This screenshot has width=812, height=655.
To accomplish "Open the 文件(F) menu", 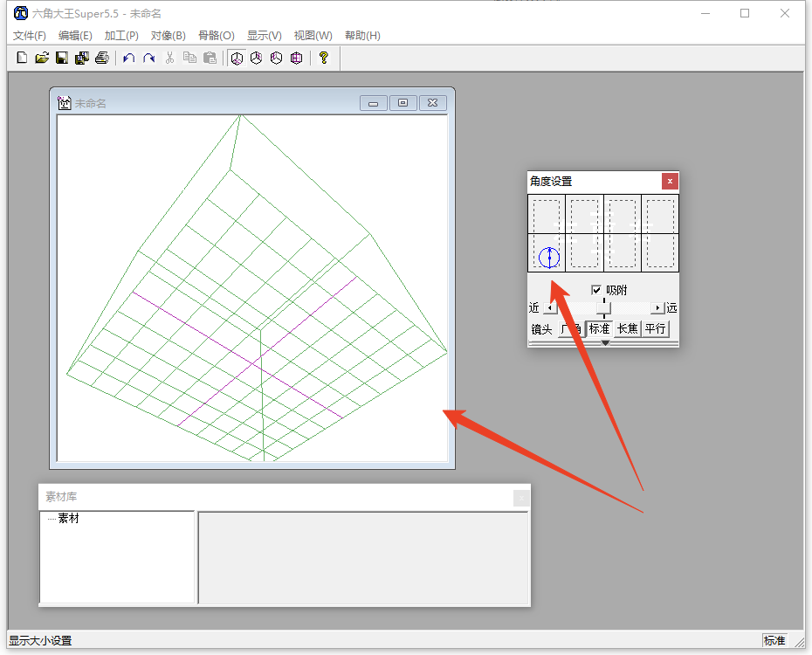I will 30,36.
